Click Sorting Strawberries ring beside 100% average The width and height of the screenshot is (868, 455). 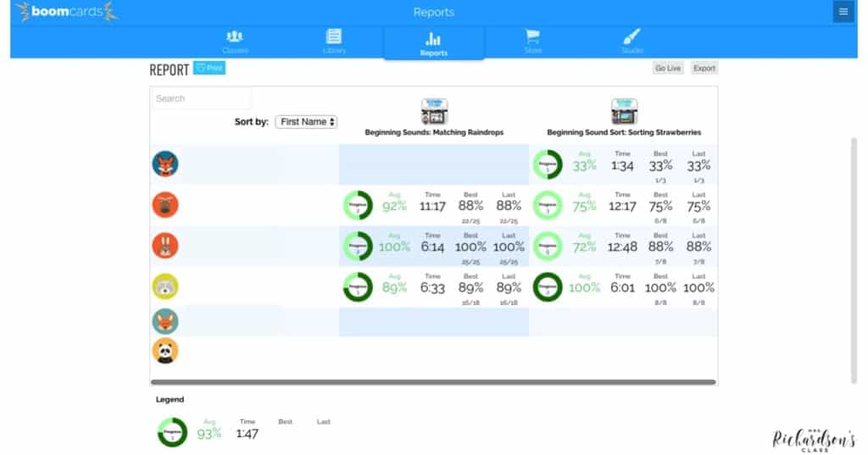click(x=548, y=287)
